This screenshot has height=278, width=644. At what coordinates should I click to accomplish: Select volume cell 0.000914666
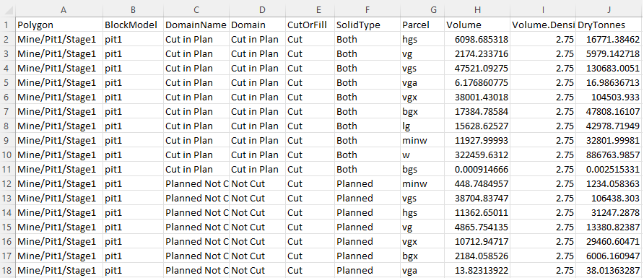point(477,169)
